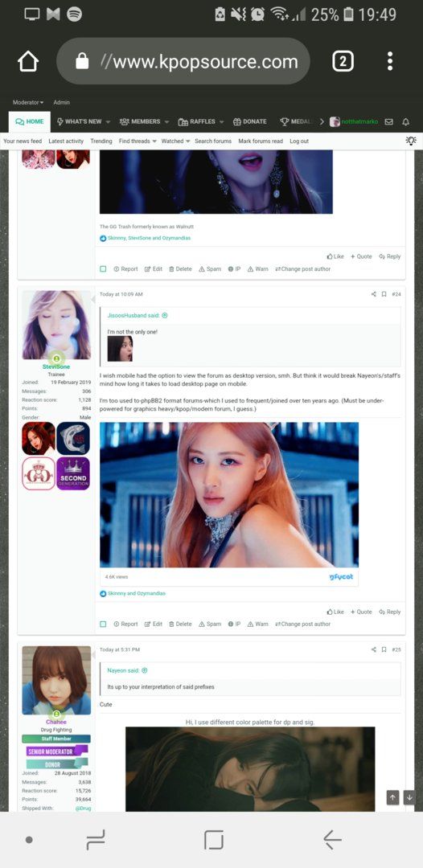Open StevISone username profile link

pos(56,366)
